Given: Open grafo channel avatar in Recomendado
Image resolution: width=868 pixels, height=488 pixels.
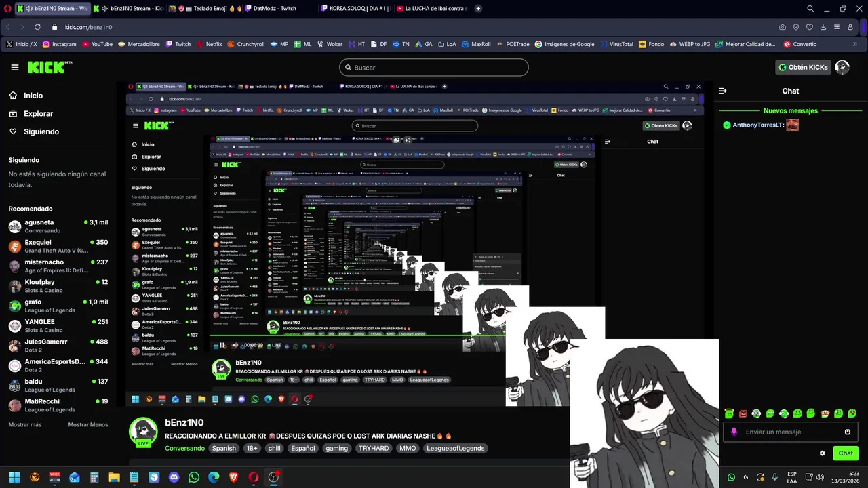Looking at the screenshot, I should (x=15, y=306).
